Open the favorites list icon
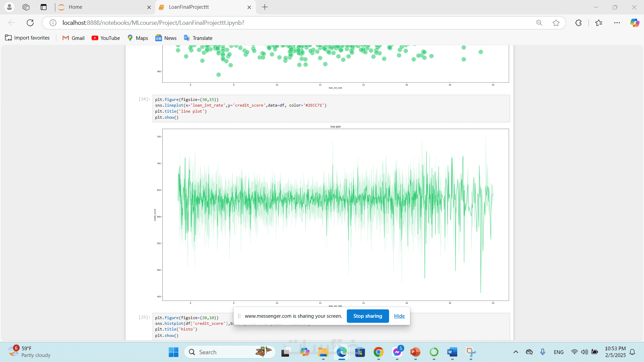 pos(599,23)
